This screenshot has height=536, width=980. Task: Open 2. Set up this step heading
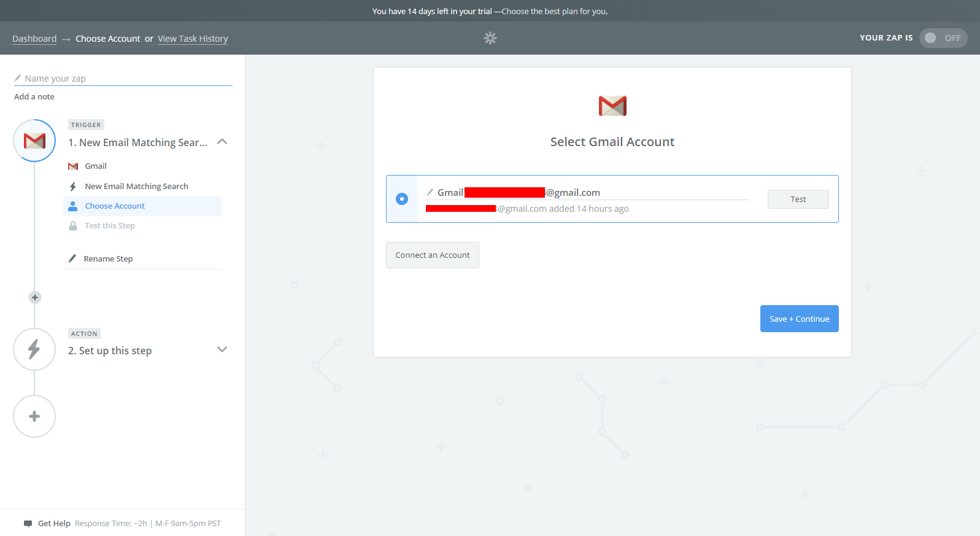coord(110,351)
